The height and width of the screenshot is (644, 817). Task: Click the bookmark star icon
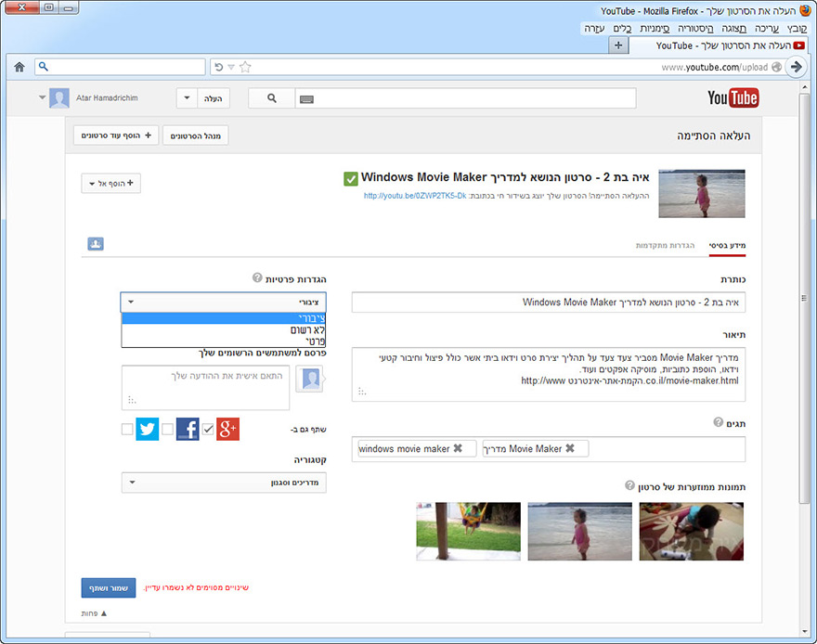click(245, 67)
